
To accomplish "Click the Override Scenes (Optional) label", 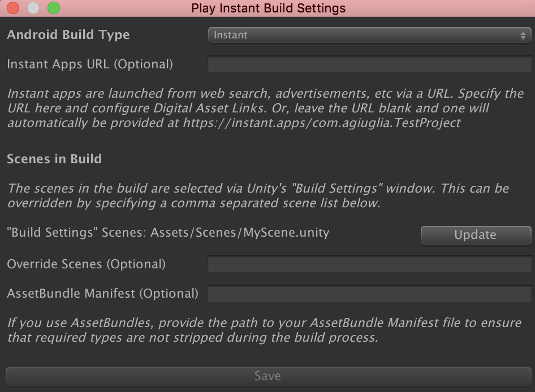I will pos(86,264).
